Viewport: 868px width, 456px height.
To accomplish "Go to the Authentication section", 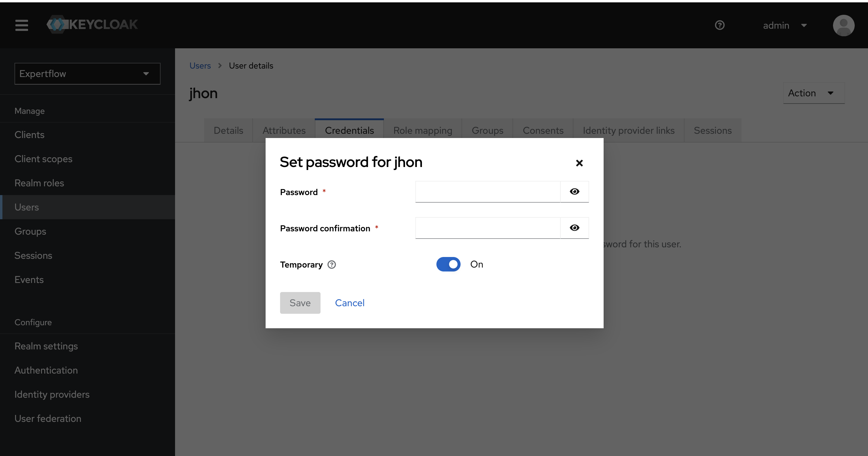I will pyautogui.click(x=46, y=370).
